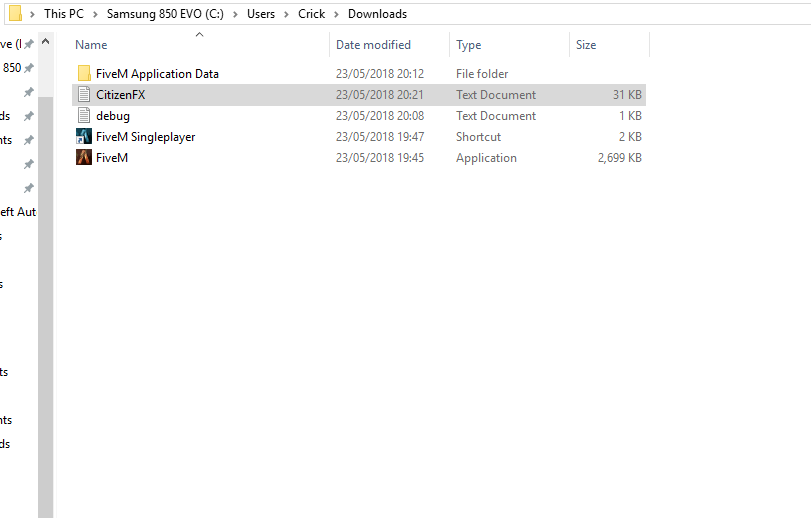811x518 pixels.
Task: Click Downloads in the address path
Action: tap(377, 14)
